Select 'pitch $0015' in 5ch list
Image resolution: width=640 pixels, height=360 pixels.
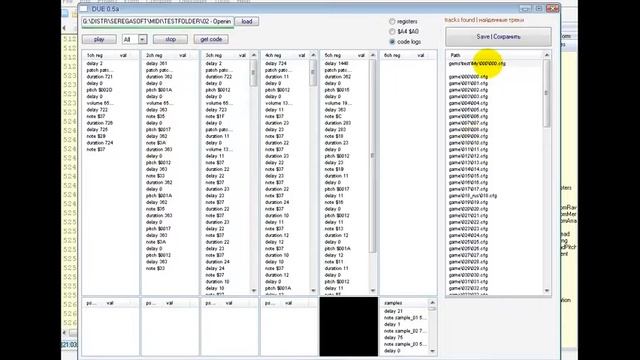click(x=337, y=90)
